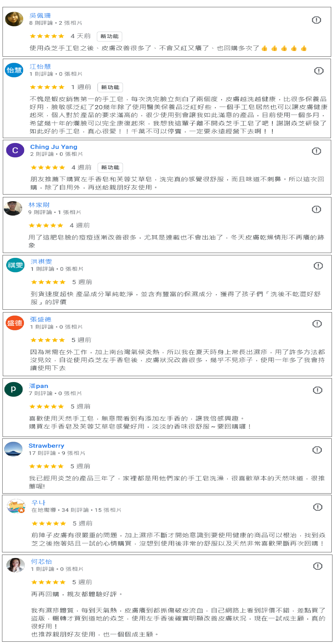Open 吳佩珊's reviewer profile name
This screenshot has width=335, height=644.
[x=40, y=16]
